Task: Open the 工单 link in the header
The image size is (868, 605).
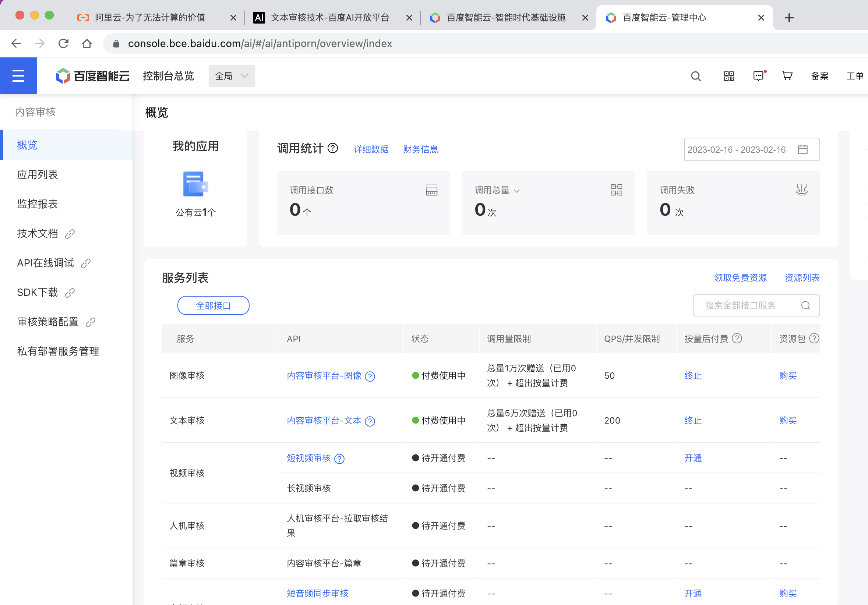Action: click(855, 76)
